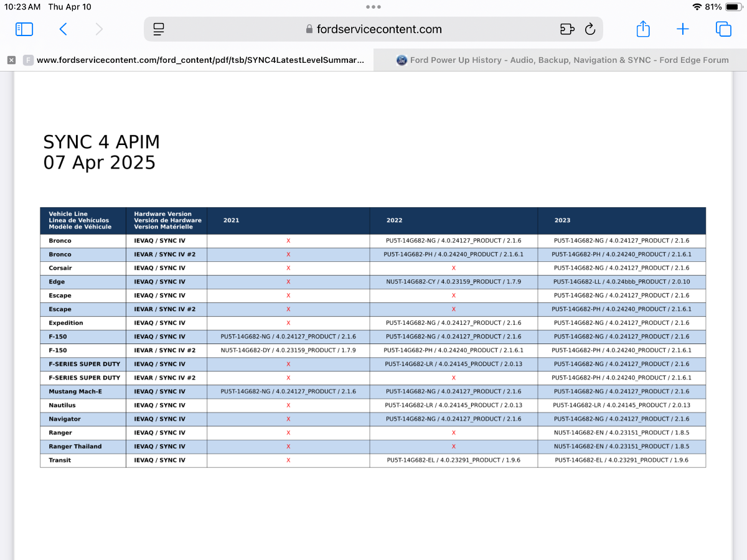
Task: Click the Vehicle Line column header
Action: (83, 220)
